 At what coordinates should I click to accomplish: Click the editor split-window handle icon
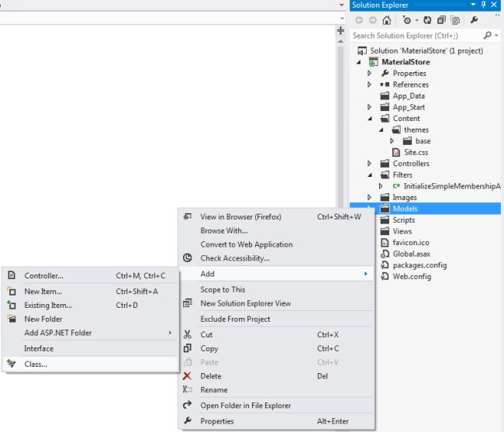point(340,30)
